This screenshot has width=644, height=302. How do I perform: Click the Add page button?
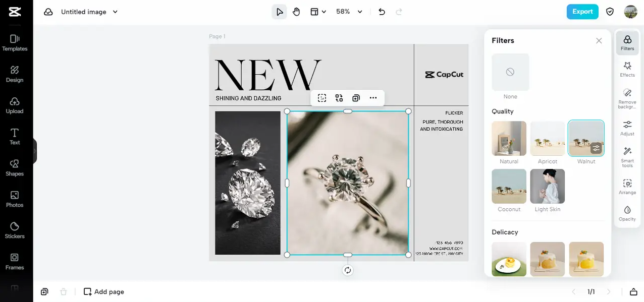pyautogui.click(x=103, y=291)
